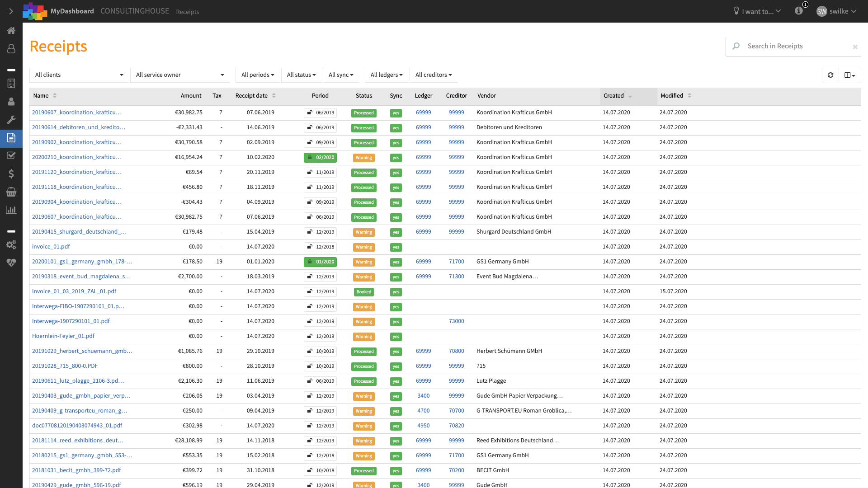Refresh the receipts list
This screenshot has height=488, width=868.
(x=830, y=75)
